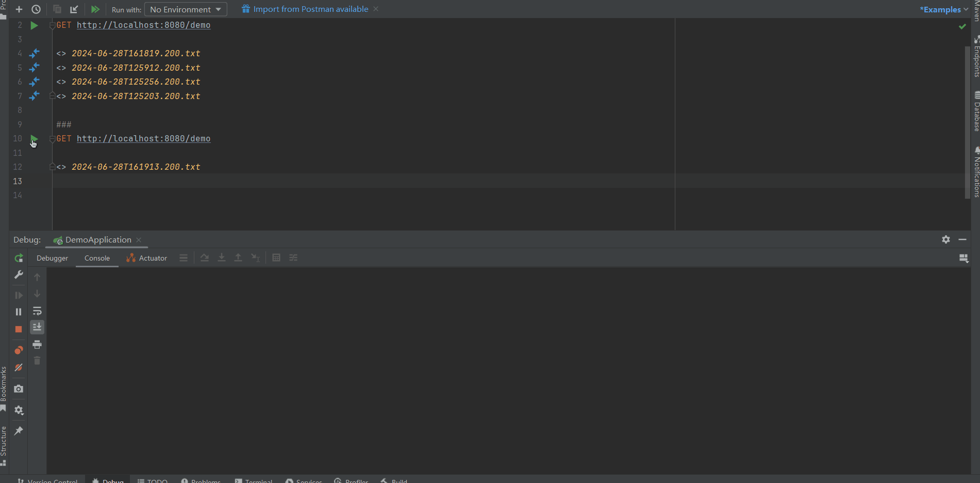Get thread dump camera icon
This screenshot has width=980, height=483.
pos(19,389)
